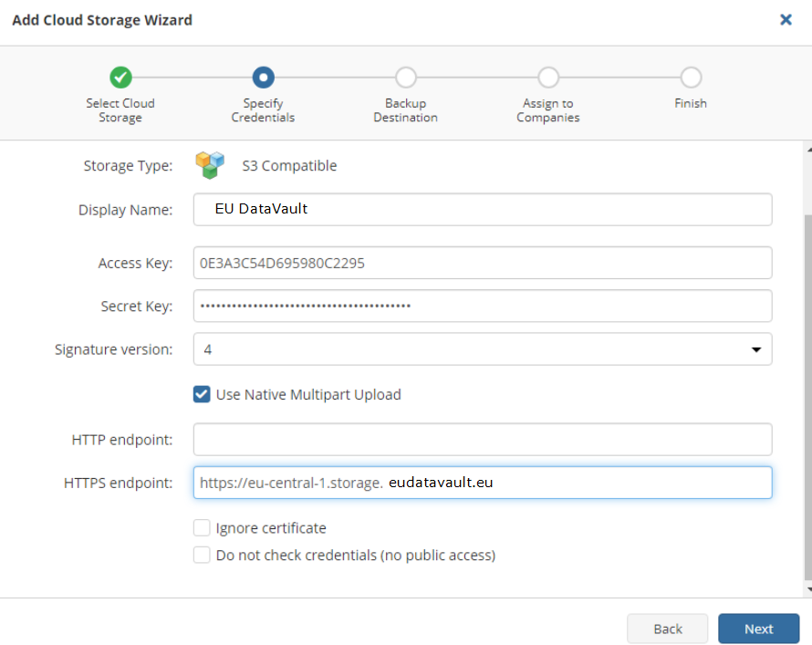Image resolution: width=812 pixels, height=645 pixels.
Task: Click the Signature version dropdown arrow
Action: (756, 350)
